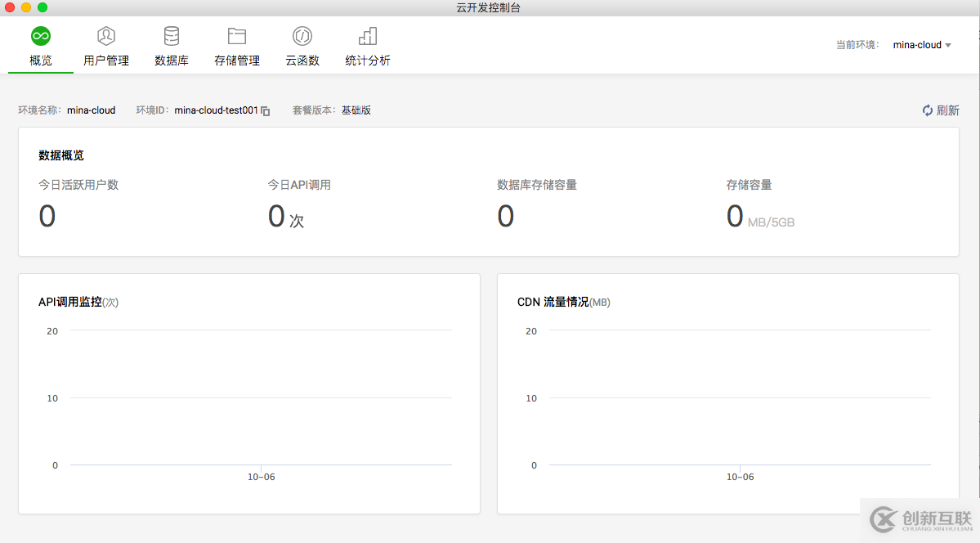Image resolution: width=980 pixels, height=543 pixels.
Task: Click the Cloud Functions (云函数) icon
Action: [x=302, y=36]
